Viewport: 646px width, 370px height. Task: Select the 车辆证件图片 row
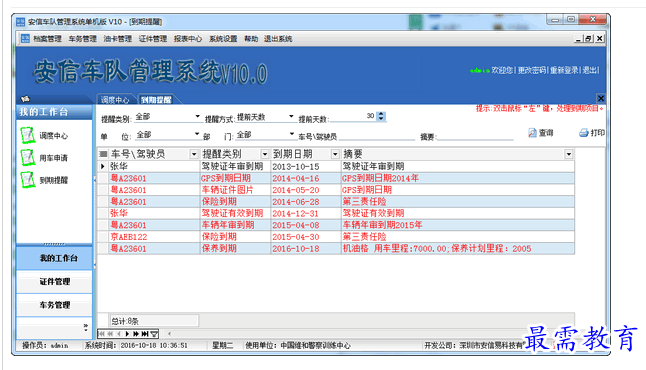(336, 190)
